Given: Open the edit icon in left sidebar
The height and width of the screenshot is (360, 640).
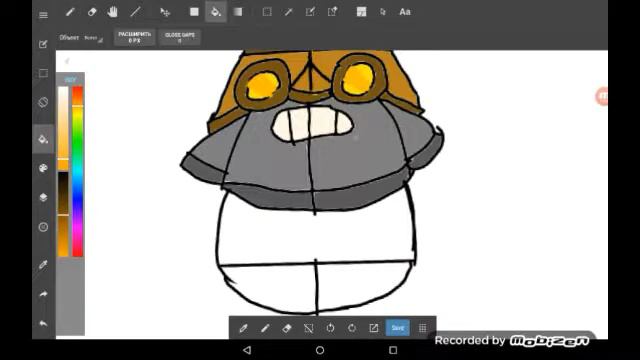Looking at the screenshot, I should pos(43,44).
